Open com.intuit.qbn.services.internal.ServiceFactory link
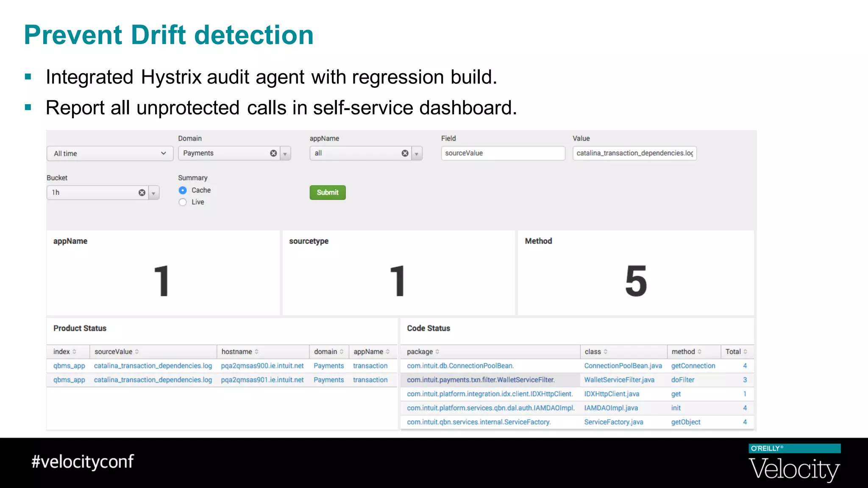 pyautogui.click(x=479, y=422)
